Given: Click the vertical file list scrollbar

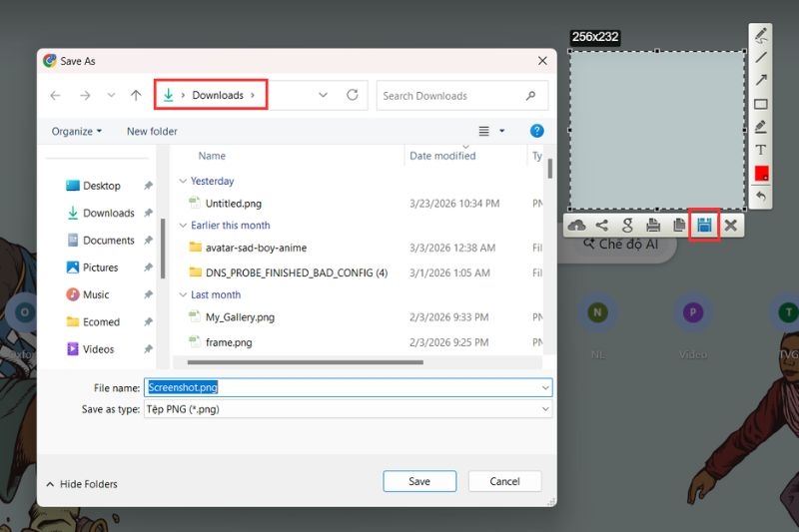Looking at the screenshot, I should coord(550,169).
